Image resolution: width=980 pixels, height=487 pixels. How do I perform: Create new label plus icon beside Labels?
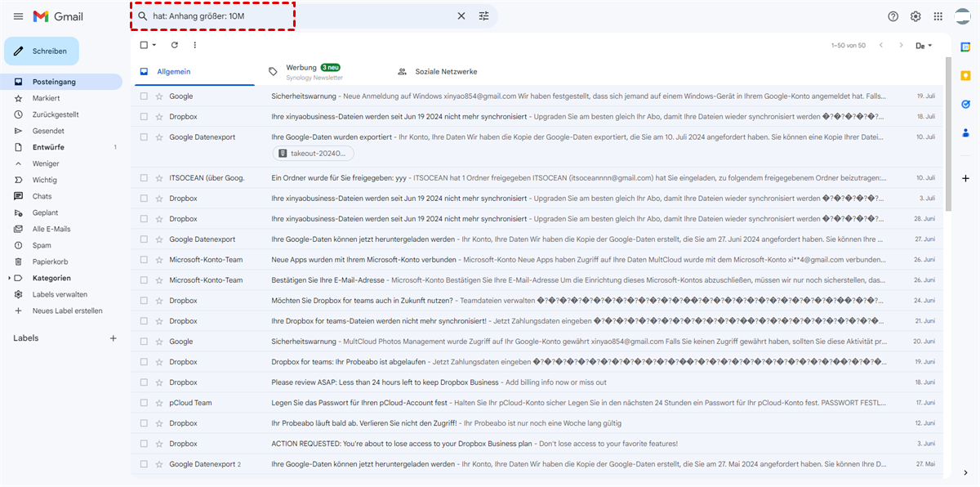(114, 338)
